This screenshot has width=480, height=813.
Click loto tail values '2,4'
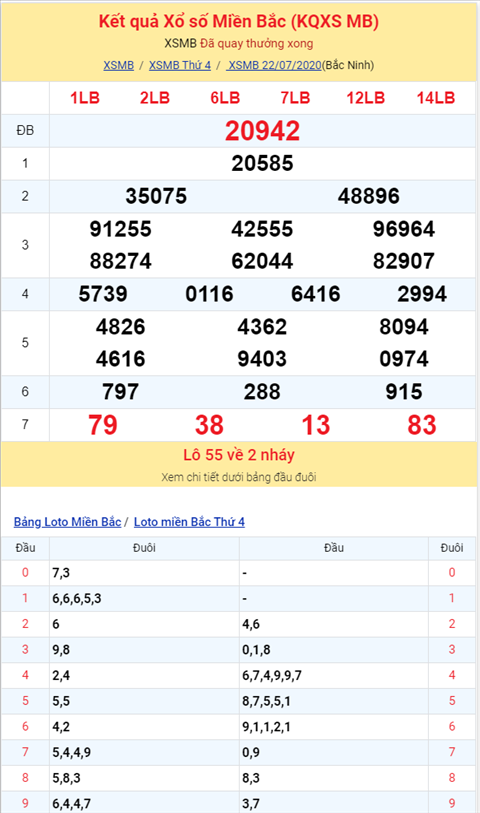point(61,676)
